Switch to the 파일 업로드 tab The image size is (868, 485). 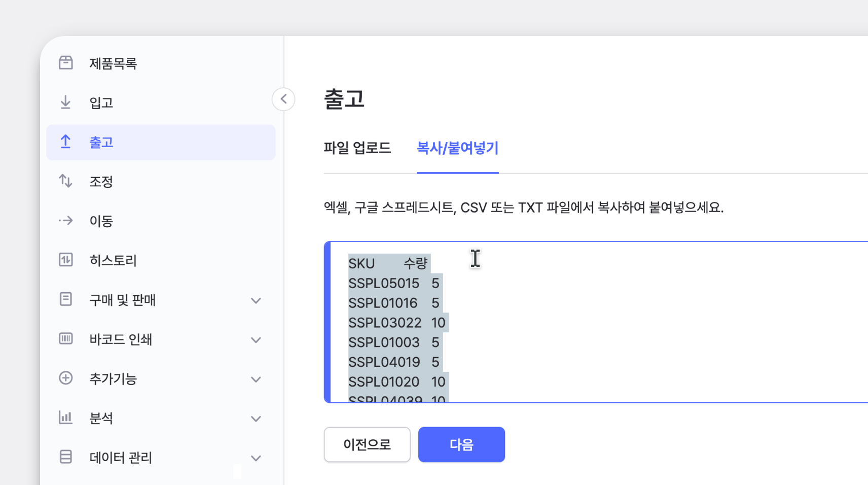coord(357,148)
